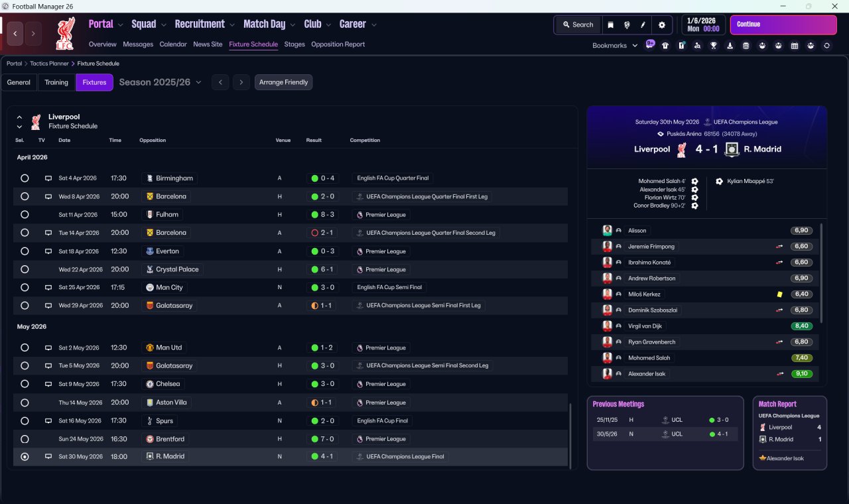849x504 pixels.
Task: Click the circular refresh icon in the bookmarks bar
Action: (826, 46)
